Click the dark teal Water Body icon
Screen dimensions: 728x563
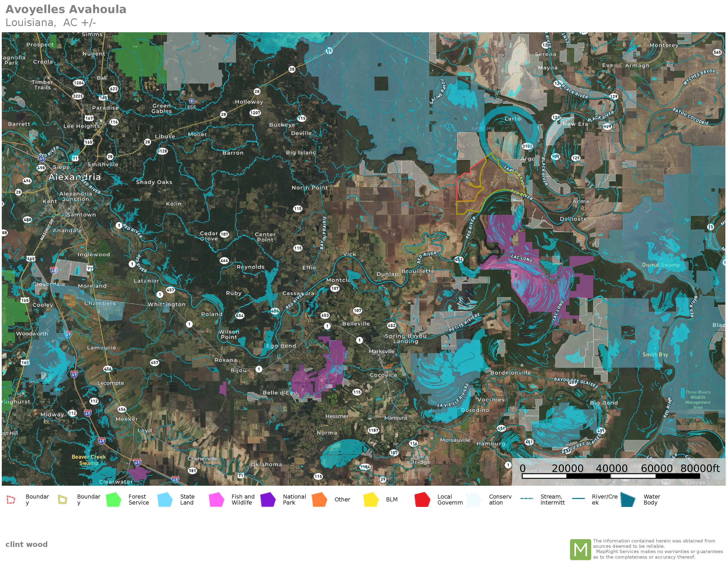(x=628, y=500)
